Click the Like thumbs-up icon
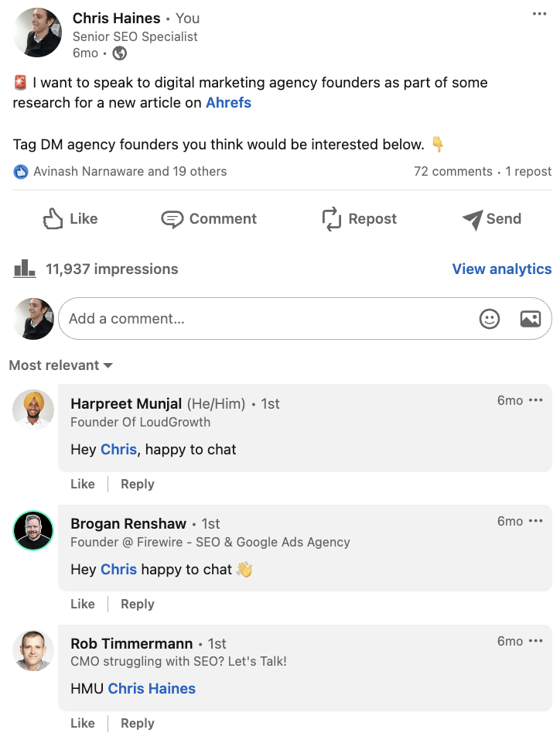Viewport: 560px width, 740px height. pyautogui.click(x=53, y=218)
